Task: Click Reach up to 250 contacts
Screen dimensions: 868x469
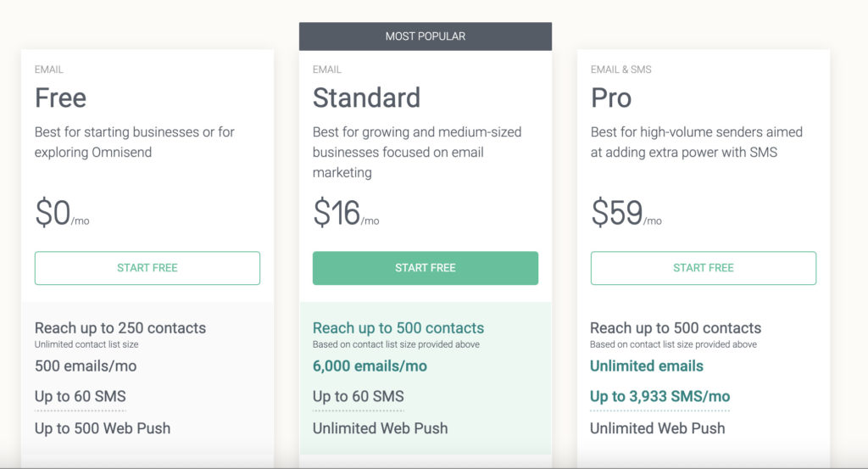Action: click(120, 328)
